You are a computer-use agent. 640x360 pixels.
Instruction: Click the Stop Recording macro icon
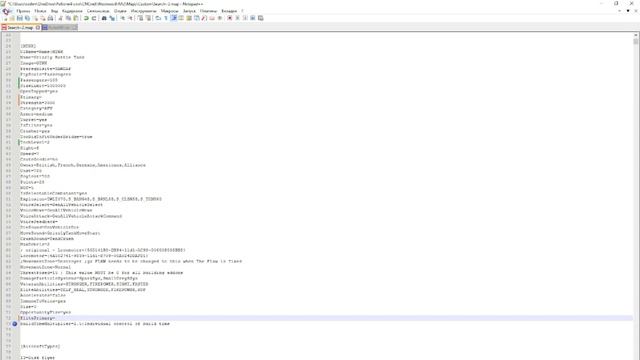[x=237, y=18]
